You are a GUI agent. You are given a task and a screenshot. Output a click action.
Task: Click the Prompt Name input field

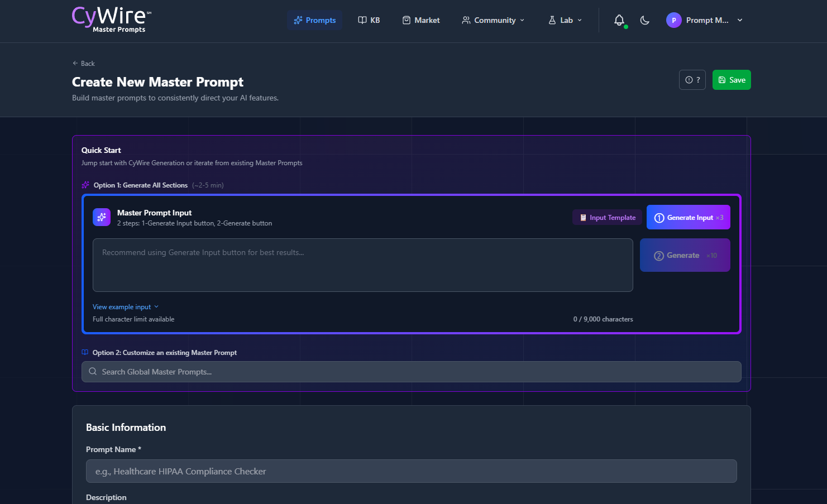(412, 471)
